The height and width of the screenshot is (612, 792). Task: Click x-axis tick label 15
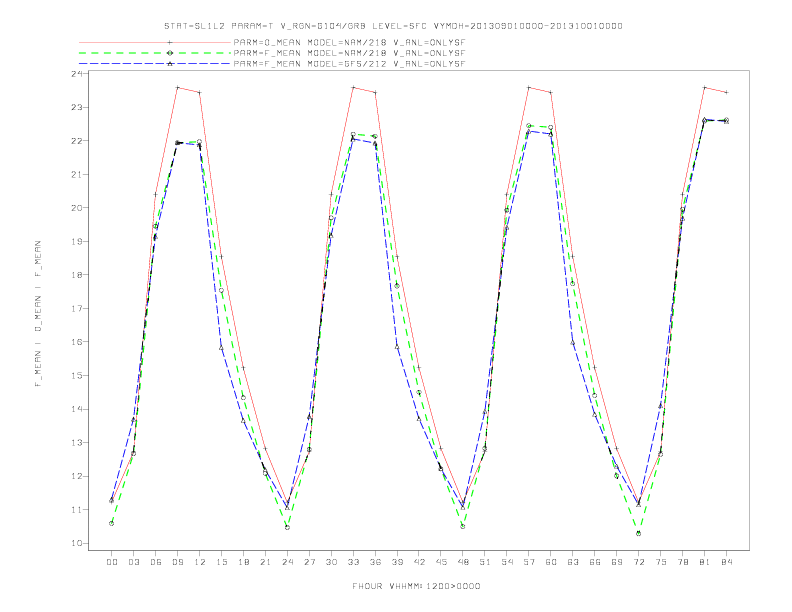coord(221,562)
